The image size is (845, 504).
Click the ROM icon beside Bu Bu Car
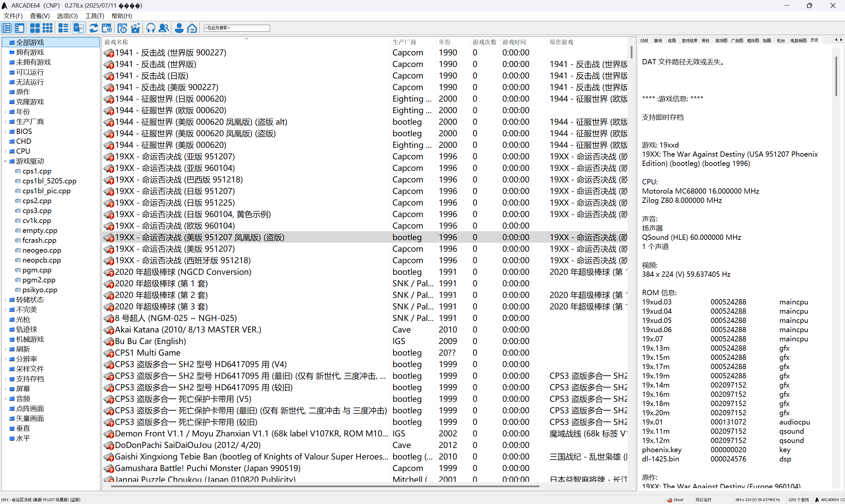tap(109, 341)
